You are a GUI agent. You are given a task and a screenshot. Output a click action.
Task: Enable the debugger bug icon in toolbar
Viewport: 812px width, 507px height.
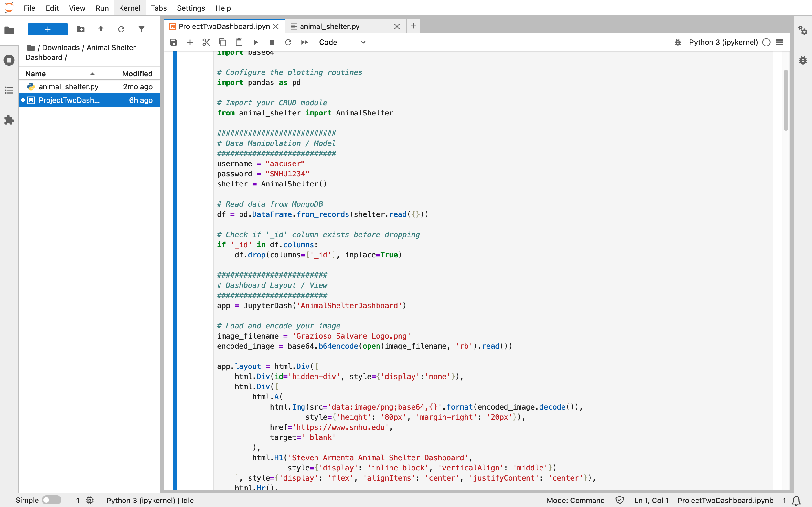point(678,42)
